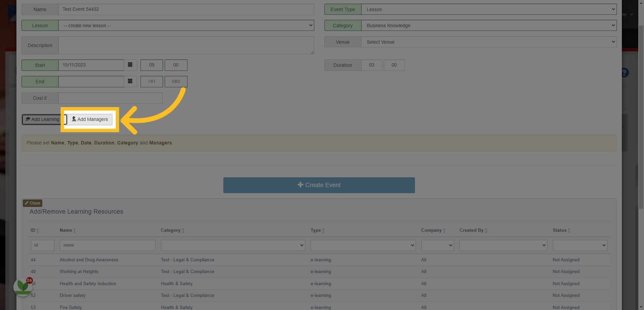Open the Lesson dropdown showing create new lesson
The image size is (644, 310).
pos(186,26)
